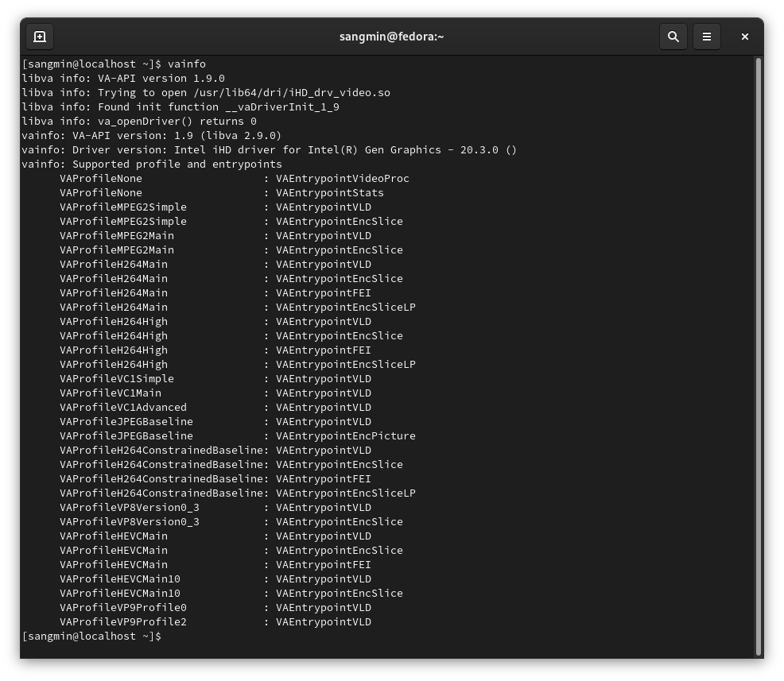Click the last prompt line at the bottom
Viewport: 784px width, 681px height.
coord(91,637)
